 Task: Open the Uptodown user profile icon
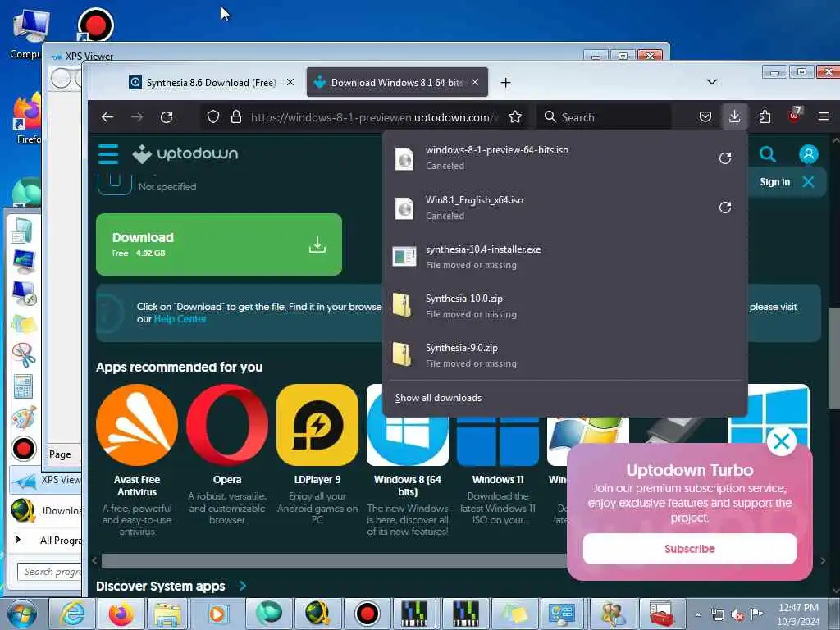click(x=808, y=154)
